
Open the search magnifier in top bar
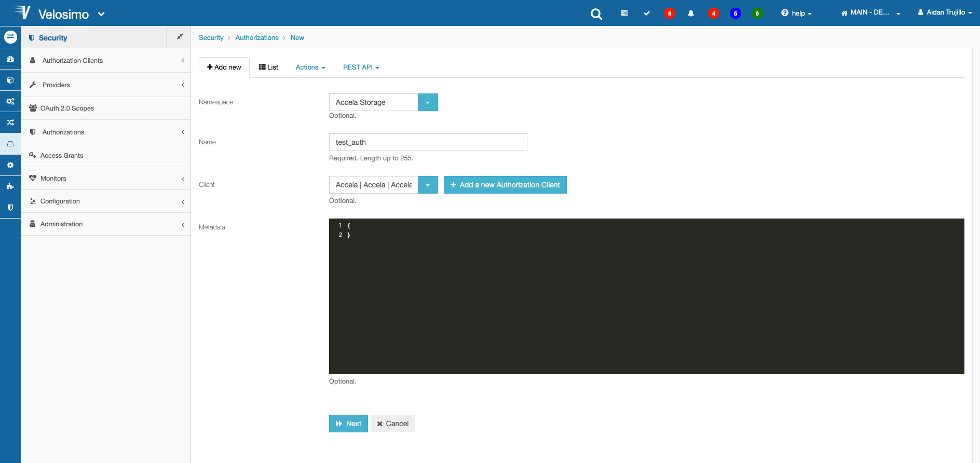pos(596,14)
